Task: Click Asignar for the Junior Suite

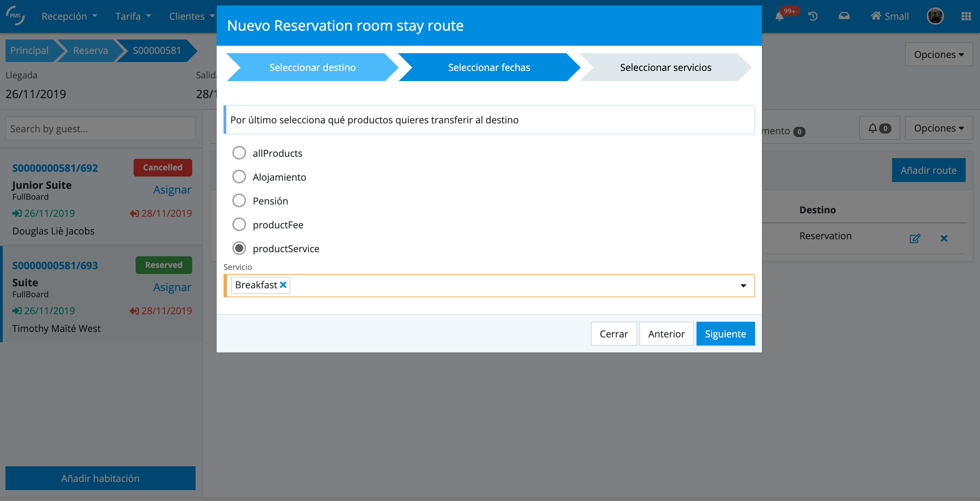Action: 172,190
